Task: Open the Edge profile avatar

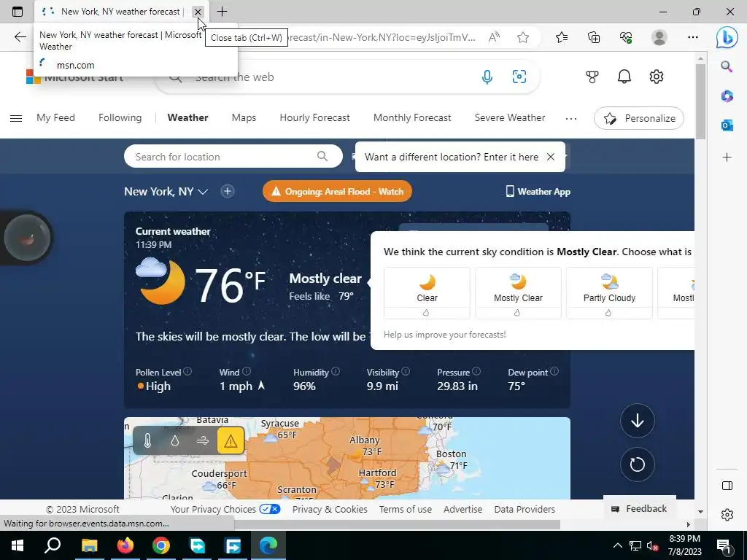Action: 659,37
